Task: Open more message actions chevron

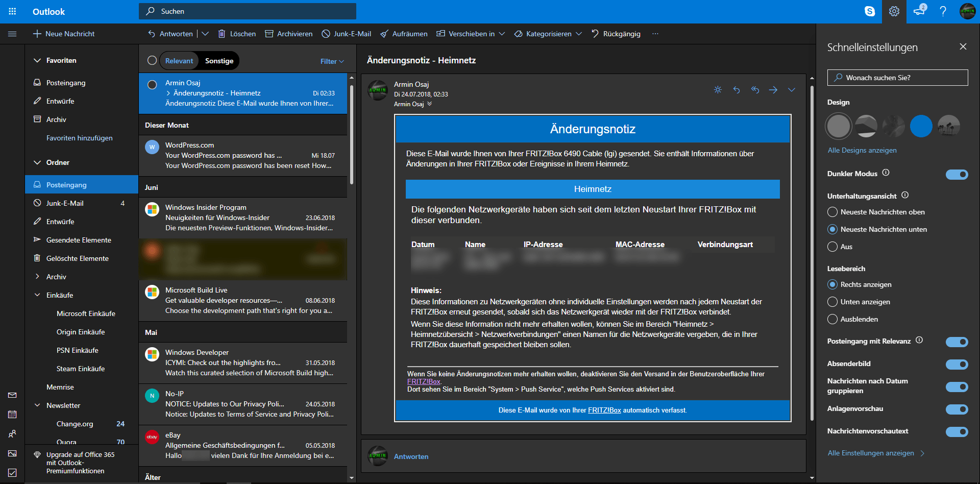Action: [x=792, y=90]
